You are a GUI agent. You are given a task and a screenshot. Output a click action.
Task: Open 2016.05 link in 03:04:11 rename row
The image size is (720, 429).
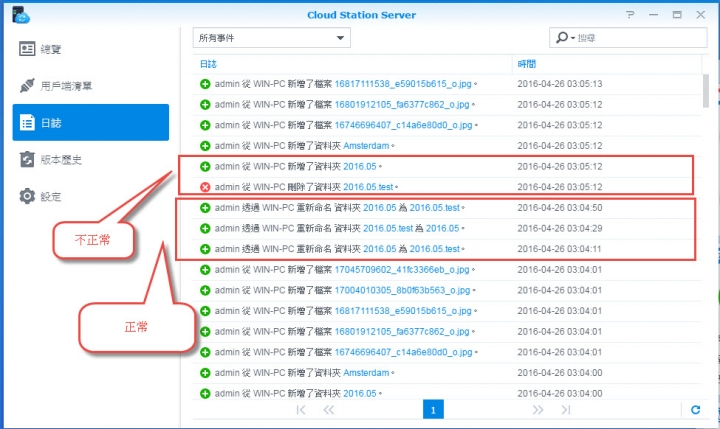click(x=379, y=249)
